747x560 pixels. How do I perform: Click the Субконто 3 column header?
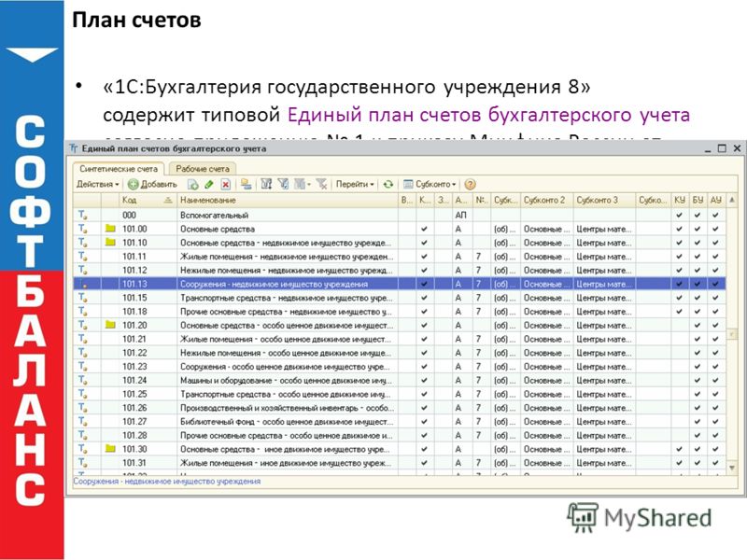(604, 201)
